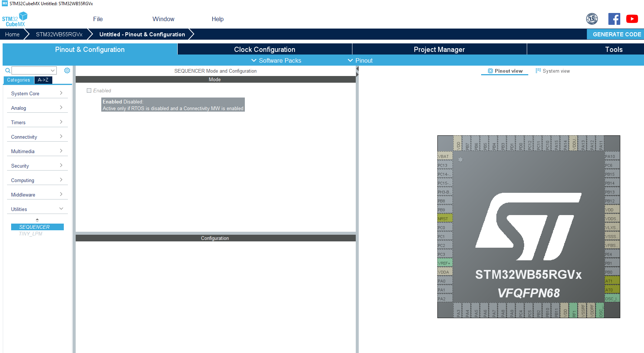Select the PB15 pin on the chip

coord(612,174)
